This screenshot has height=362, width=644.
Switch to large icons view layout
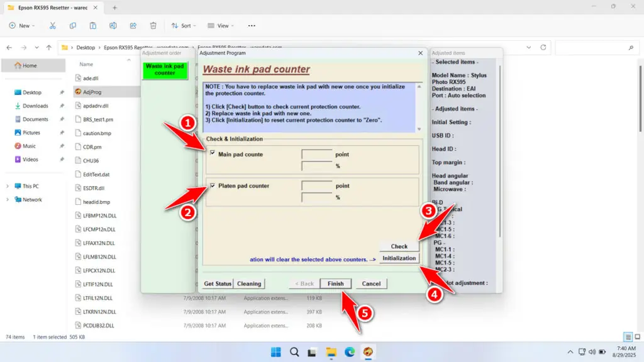[x=638, y=337]
